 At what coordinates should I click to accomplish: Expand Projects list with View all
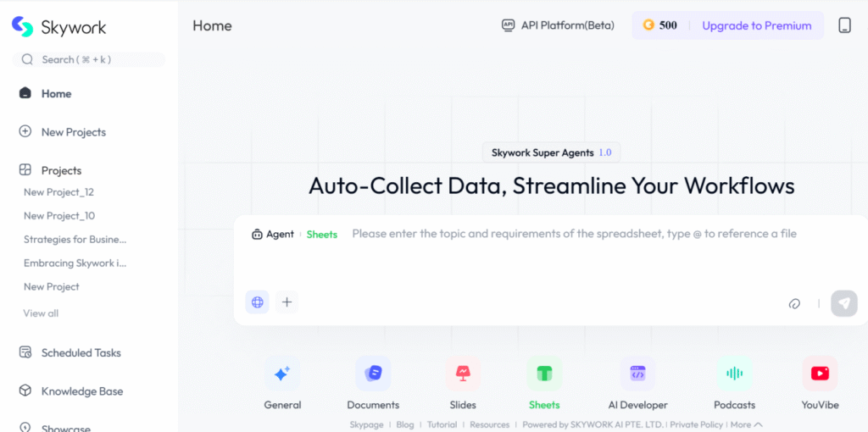pyautogui.click(x=41, y=313)
